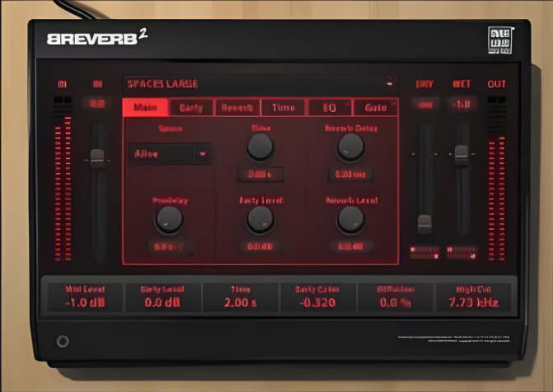
Task: Select the WET level value box
Action: (462, 105)
